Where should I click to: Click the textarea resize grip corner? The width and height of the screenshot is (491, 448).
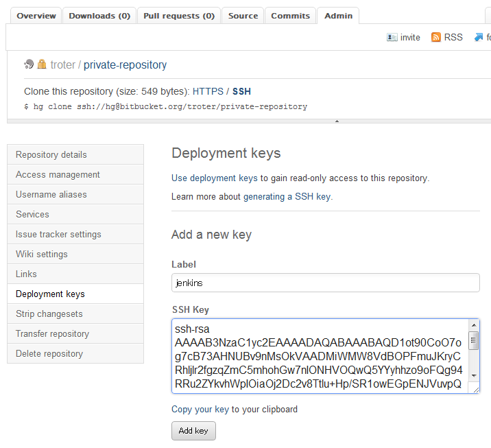[475, 390]
